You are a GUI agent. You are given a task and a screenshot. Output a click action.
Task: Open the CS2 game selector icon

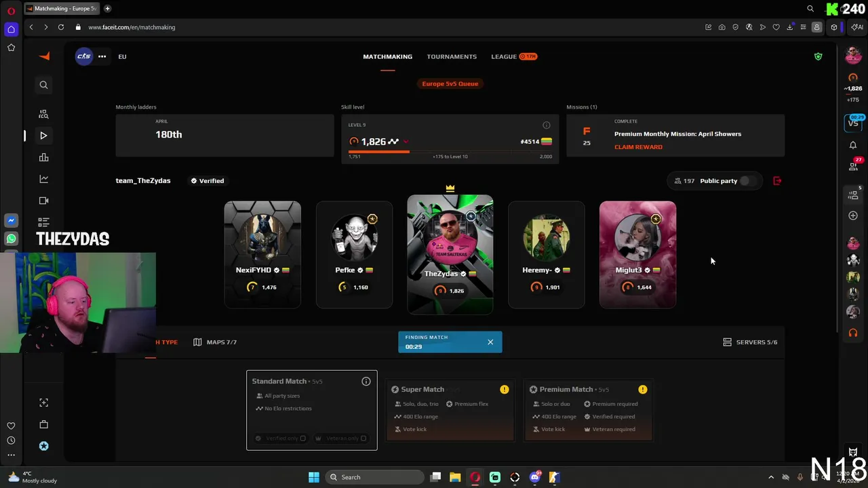pos(83,56)
